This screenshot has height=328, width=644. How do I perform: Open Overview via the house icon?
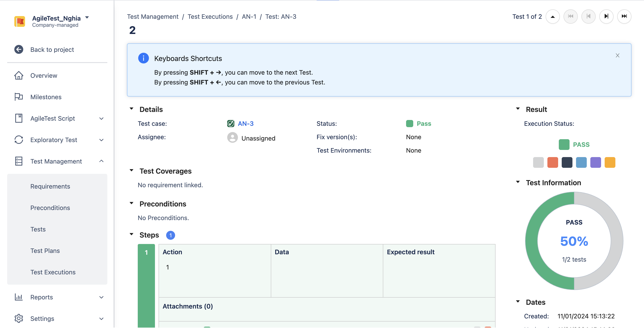click(x=19, y=76)
